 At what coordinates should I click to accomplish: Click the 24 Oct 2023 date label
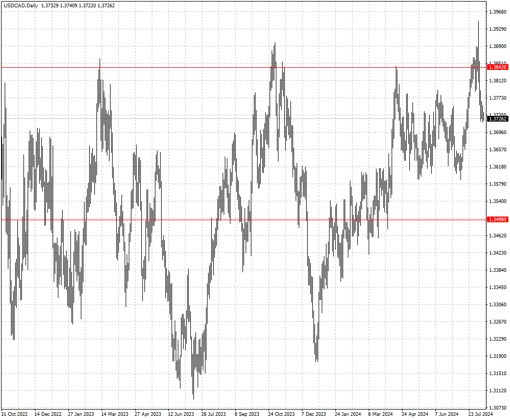[x=282, y=414]
